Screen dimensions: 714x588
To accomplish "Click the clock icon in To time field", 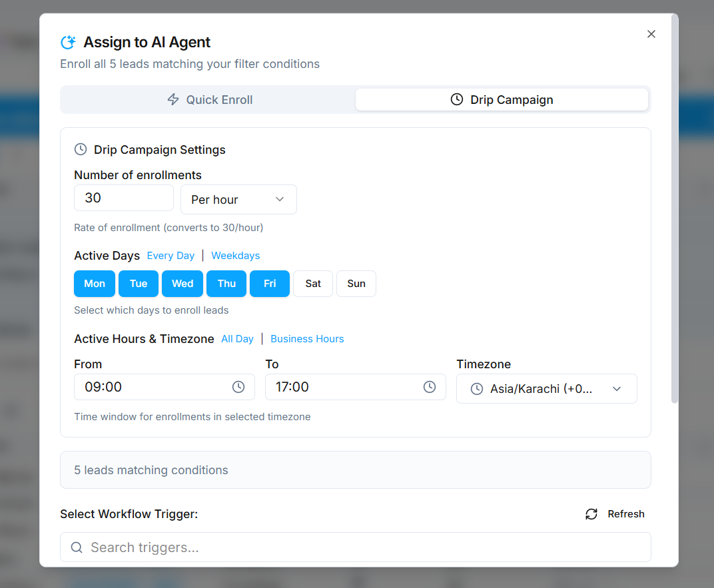I will (x=430, y=387).
